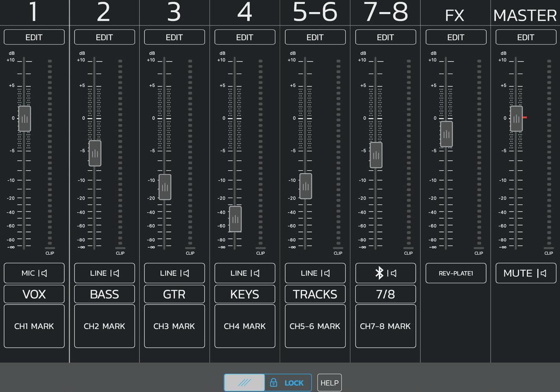Select the CH1 MARK box
The width and height of the screenshot is (560, 392).
click(34, 326)
